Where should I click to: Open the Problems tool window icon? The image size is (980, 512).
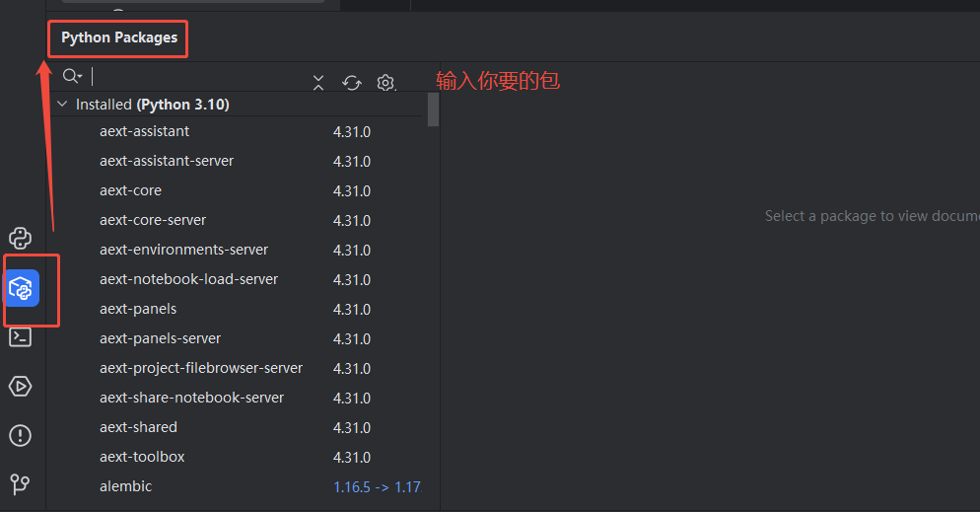(20, 435)
